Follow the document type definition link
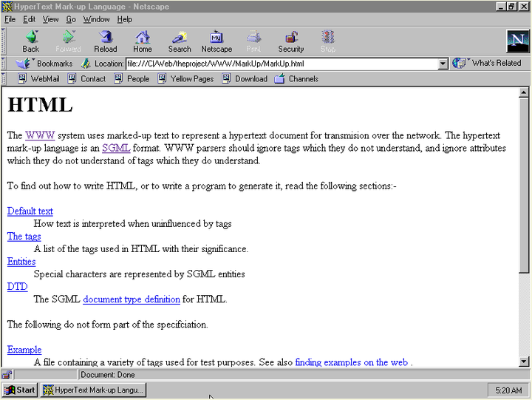 click(132, 299)
